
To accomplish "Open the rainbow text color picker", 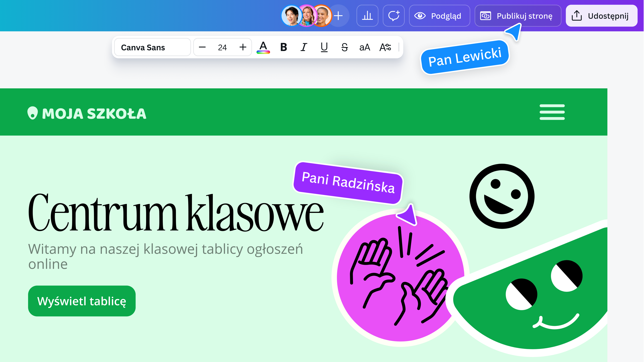I will tap(263, 47).
